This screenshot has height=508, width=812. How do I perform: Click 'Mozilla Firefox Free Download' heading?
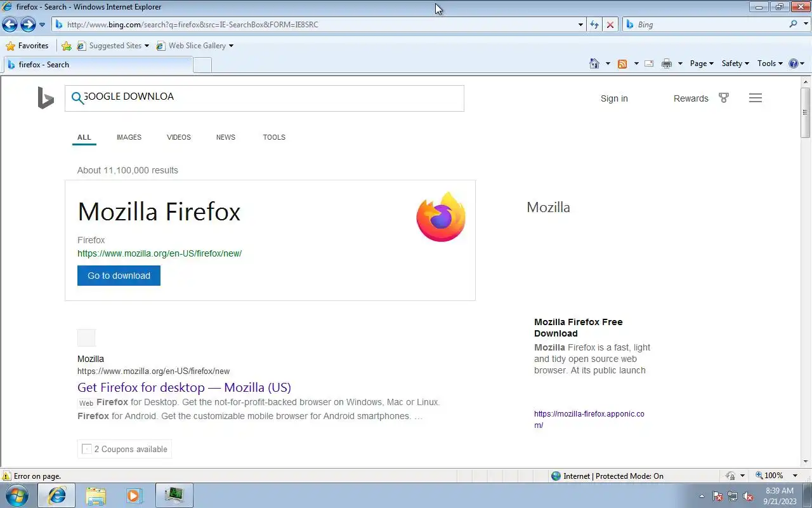pos(579,328)
